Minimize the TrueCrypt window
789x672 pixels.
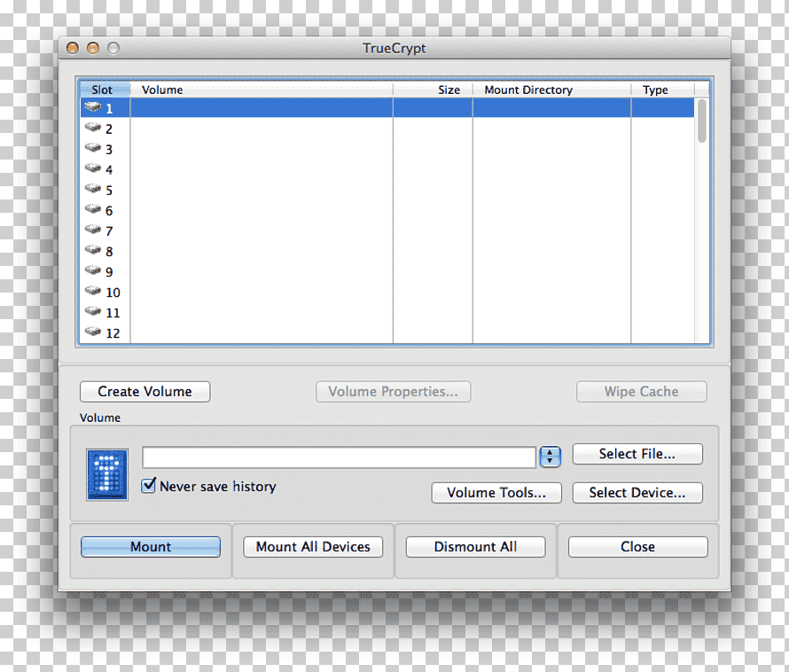(x=93, y=48)
